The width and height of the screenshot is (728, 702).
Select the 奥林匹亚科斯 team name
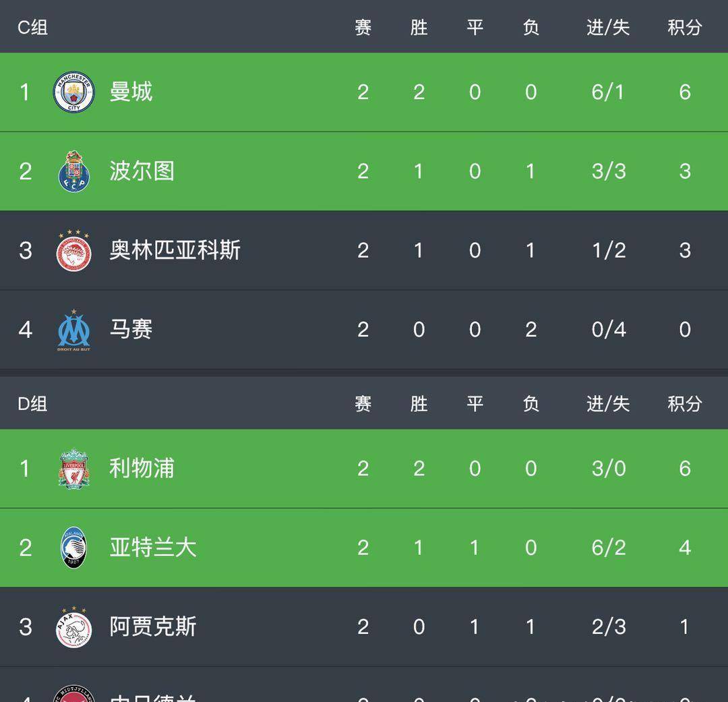click(x=175, y=250)
